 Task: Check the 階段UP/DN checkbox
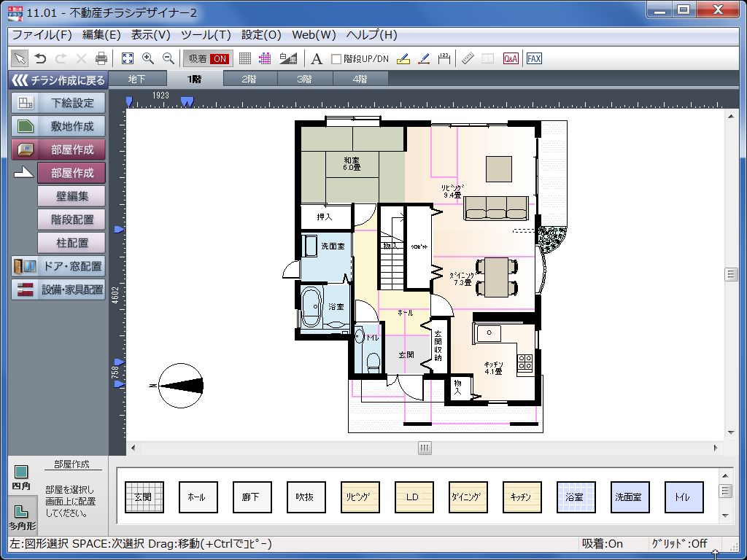click(x=336, y=59)
